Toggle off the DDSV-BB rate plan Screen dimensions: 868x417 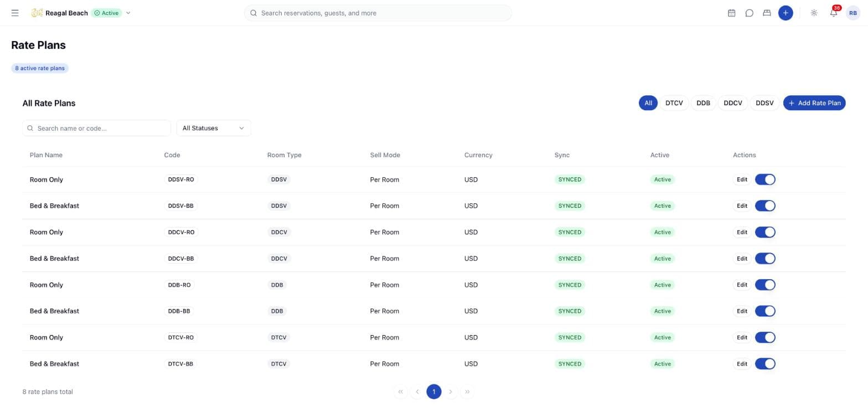coord(765,205)
